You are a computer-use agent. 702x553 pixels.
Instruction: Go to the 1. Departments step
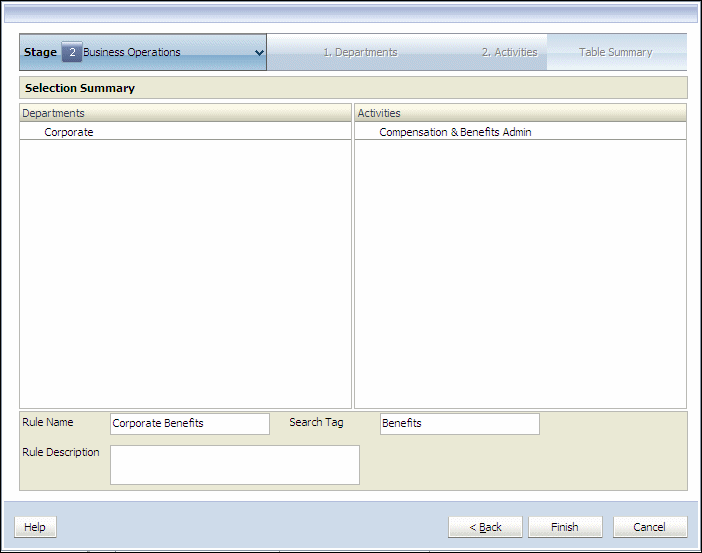[x=360, y=52]
